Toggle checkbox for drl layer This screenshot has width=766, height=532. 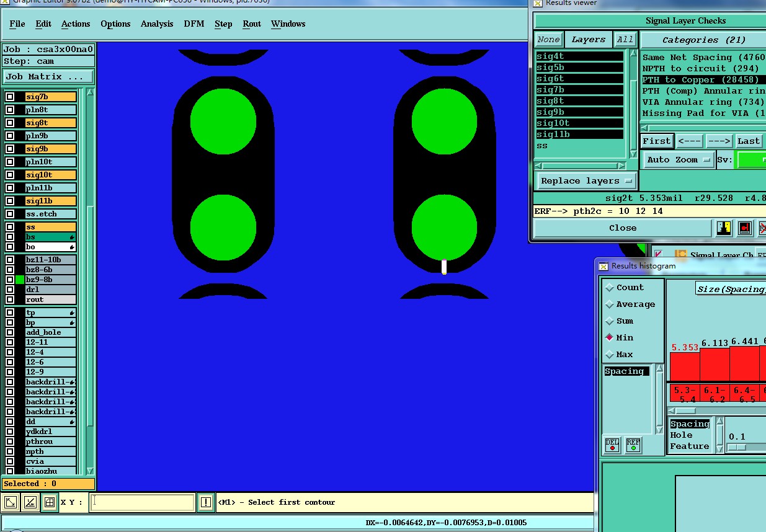tap(10, 290)
